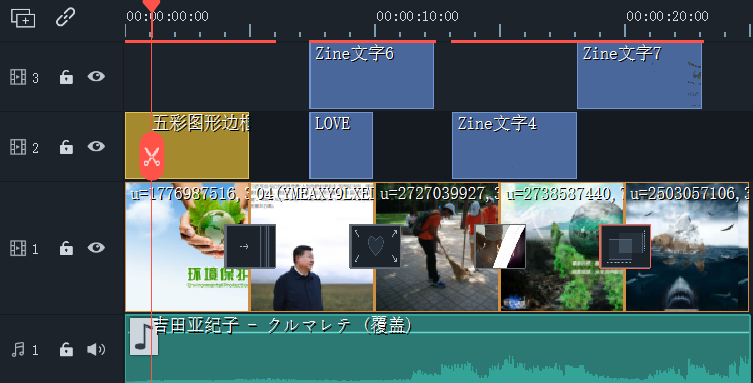Screen dimensions: 753x383
Task: Toggle eye icon for video track 1
Action: click(x=96, y=247)
